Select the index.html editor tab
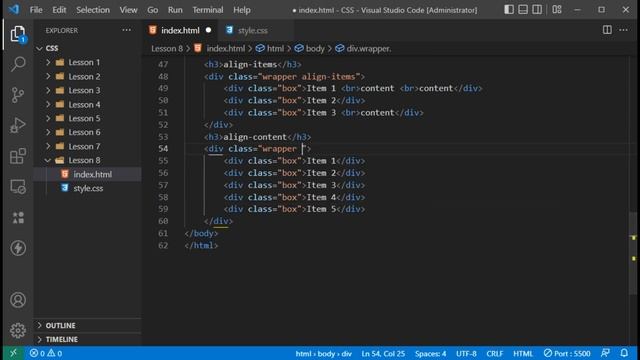 (180, 30)
